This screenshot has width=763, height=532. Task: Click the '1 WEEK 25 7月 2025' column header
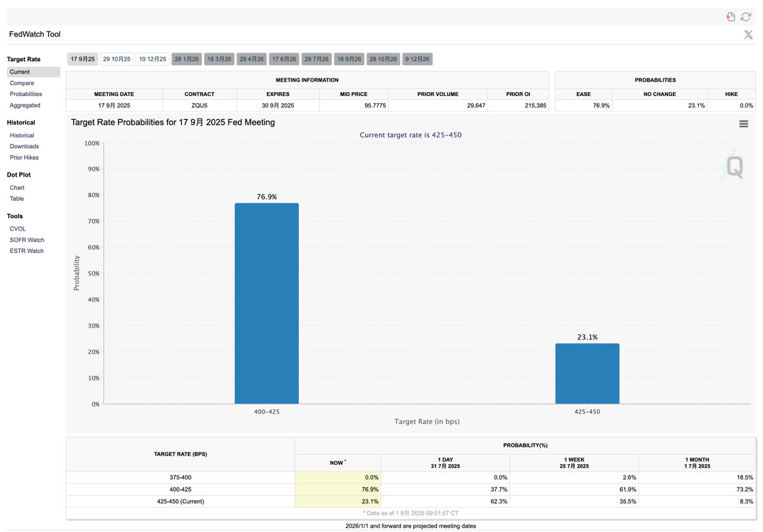pos(574,463)
